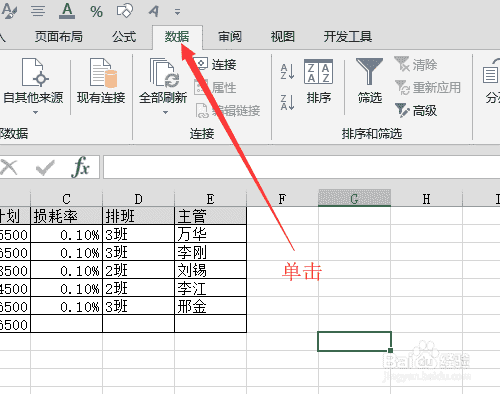Toggle the 筛选 filter funnel
The width and height of the screenshot is (500, 394).
point(369,81)
